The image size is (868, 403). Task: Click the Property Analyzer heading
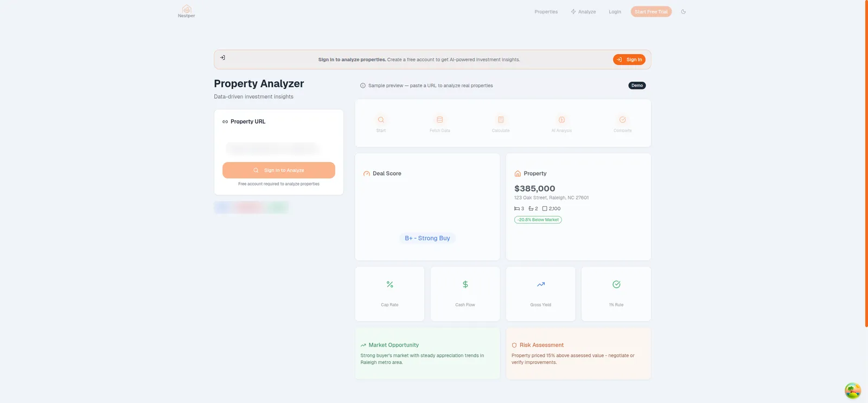point(259,84)
